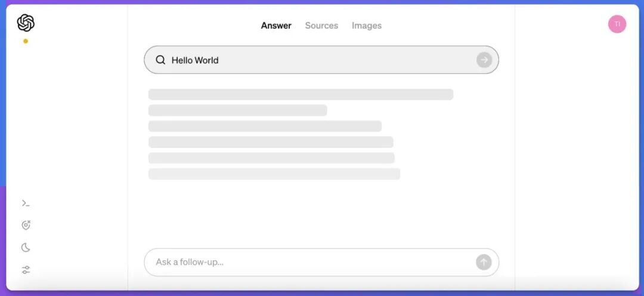Click the first loading placeholder line
Image resolution: width=644 pixels, height=296 pixels.
[x=301, y=94]
